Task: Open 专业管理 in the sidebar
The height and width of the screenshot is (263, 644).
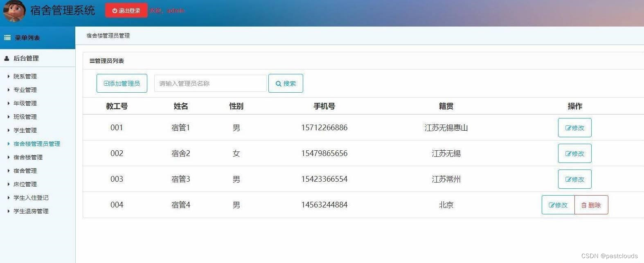Action: (25, 90)
